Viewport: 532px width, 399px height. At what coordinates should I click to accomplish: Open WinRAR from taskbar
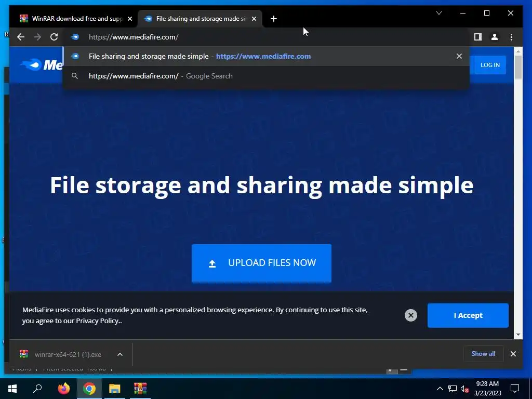coord(140,389)
